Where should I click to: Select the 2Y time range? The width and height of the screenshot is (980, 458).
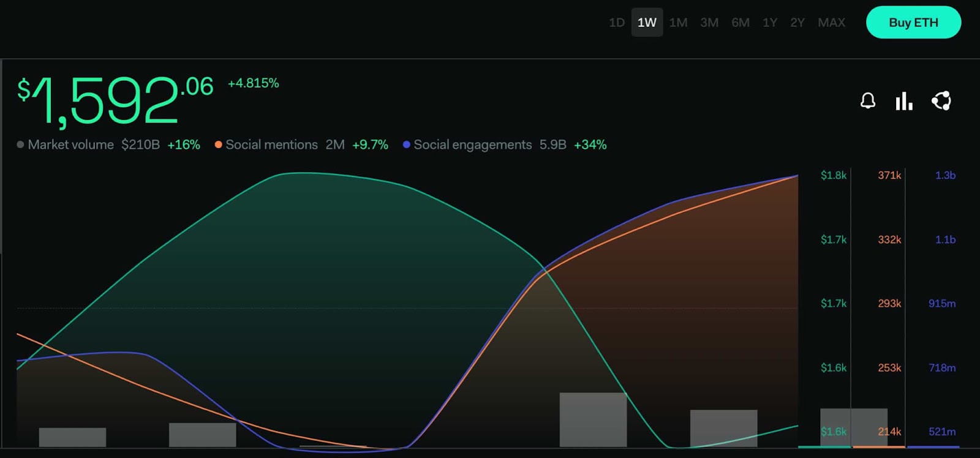coord(797,23)
